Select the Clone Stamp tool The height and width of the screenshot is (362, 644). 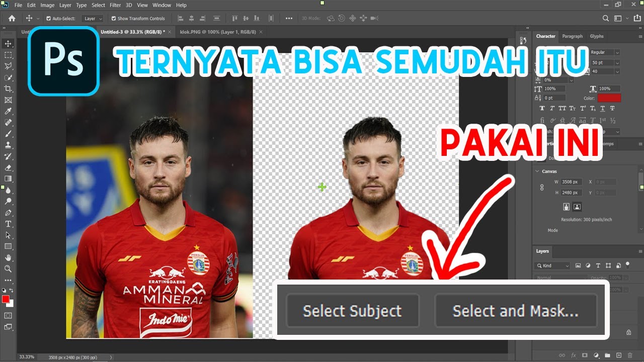coord(8,145)
